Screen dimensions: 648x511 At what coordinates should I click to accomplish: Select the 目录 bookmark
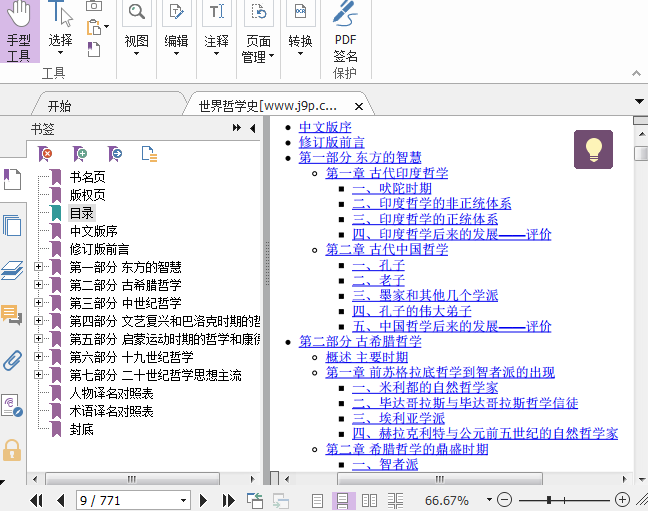[81, 213]
